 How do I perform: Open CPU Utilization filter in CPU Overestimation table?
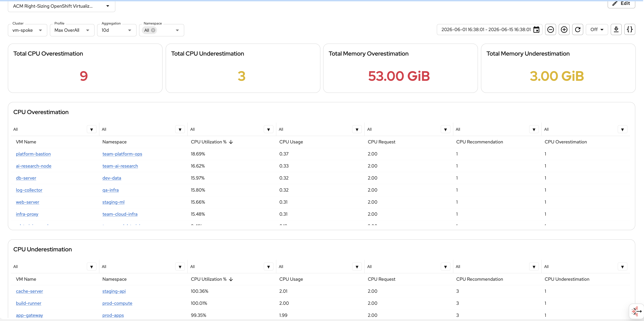[x=268, y=129]
